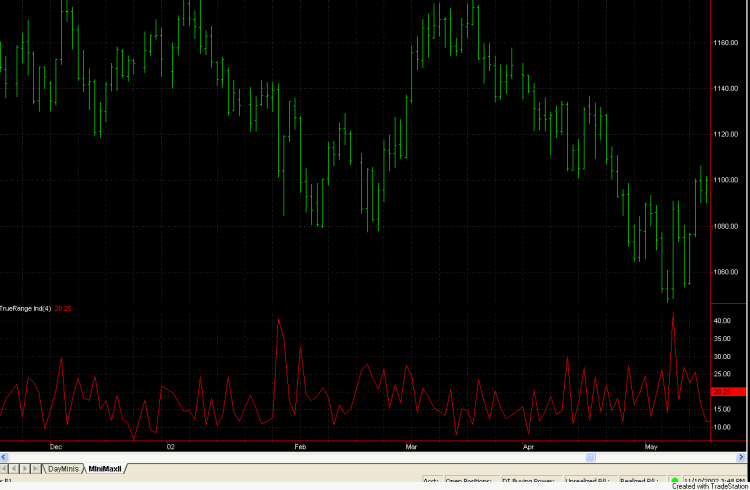Click the Realized P/L status bar field

[641, 480]
